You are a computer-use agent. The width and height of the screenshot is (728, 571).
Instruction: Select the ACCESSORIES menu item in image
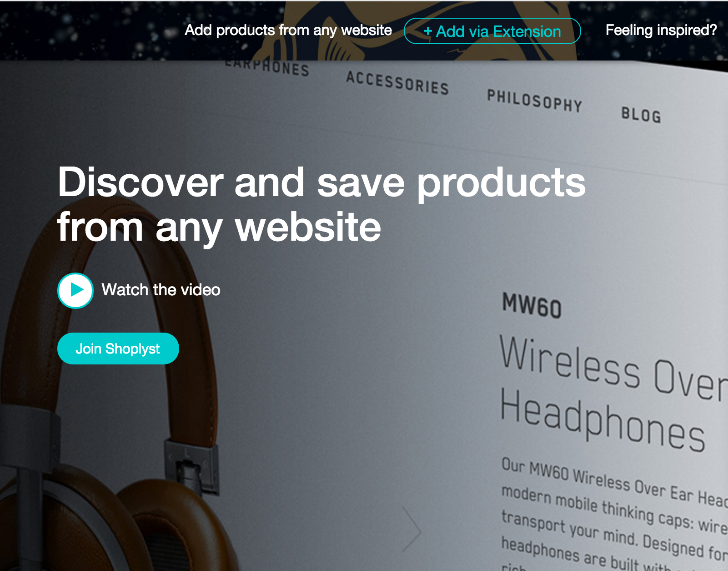pyautogui.click(x=397, y=83)
